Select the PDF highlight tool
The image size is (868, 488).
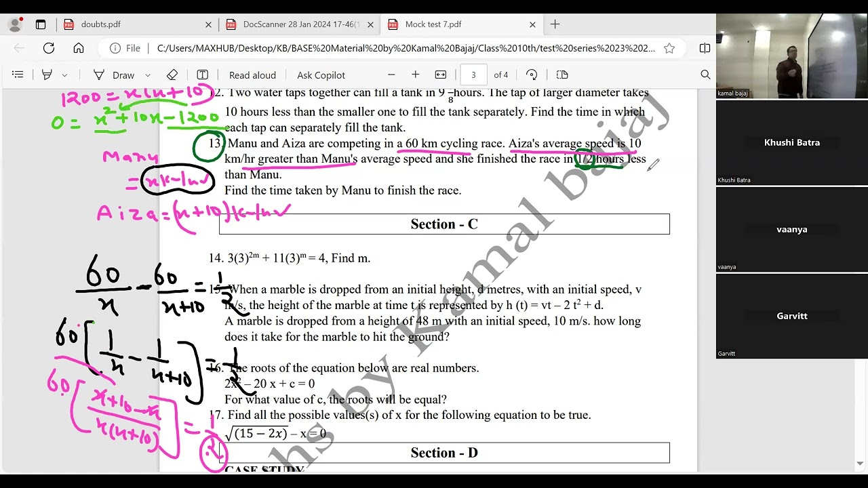tap(47, 75)
